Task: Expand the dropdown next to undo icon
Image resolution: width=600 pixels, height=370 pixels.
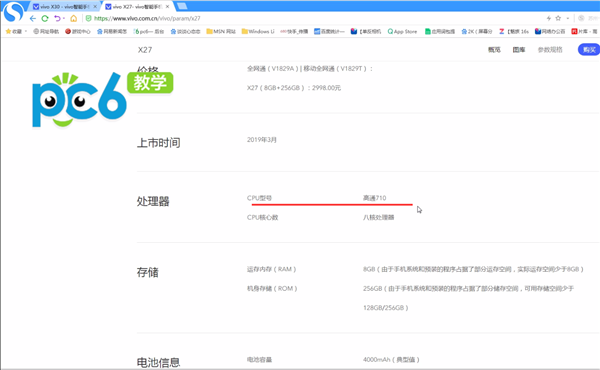Action: [64, 18]
